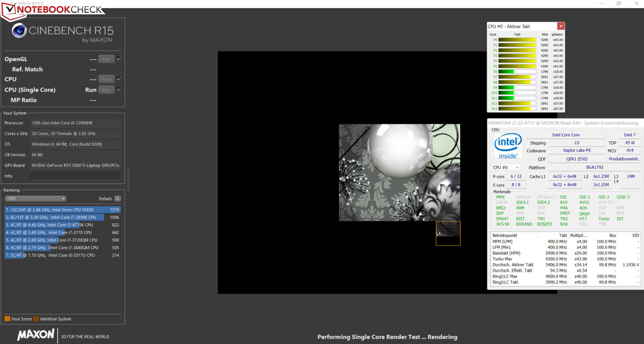Select ranking entry Intel Core i7-4770K
Image resolution: width=644 pixels, height=344 pixels.
(62, 225)
